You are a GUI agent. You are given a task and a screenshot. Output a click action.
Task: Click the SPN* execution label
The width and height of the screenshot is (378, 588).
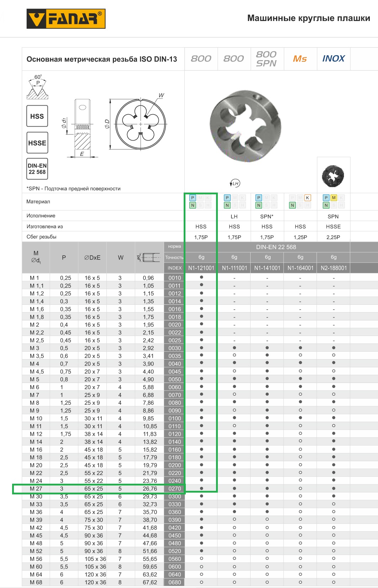pos(267,216)
